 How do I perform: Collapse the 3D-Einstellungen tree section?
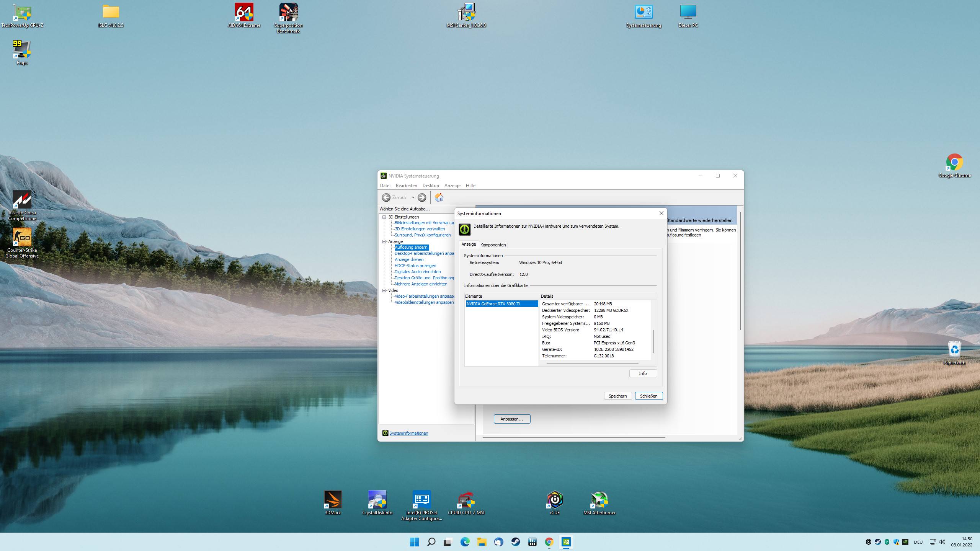pyautogui.click(x=384, y=217)
